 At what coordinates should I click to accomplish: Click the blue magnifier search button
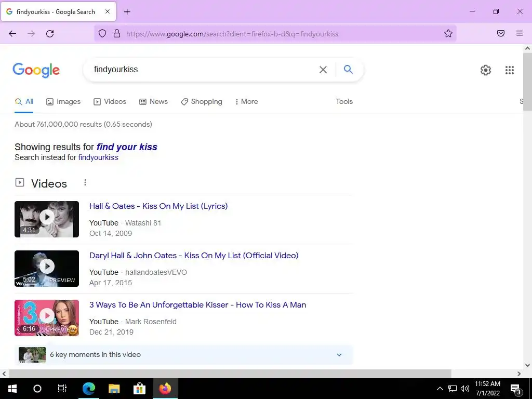[x=348, y=69]
